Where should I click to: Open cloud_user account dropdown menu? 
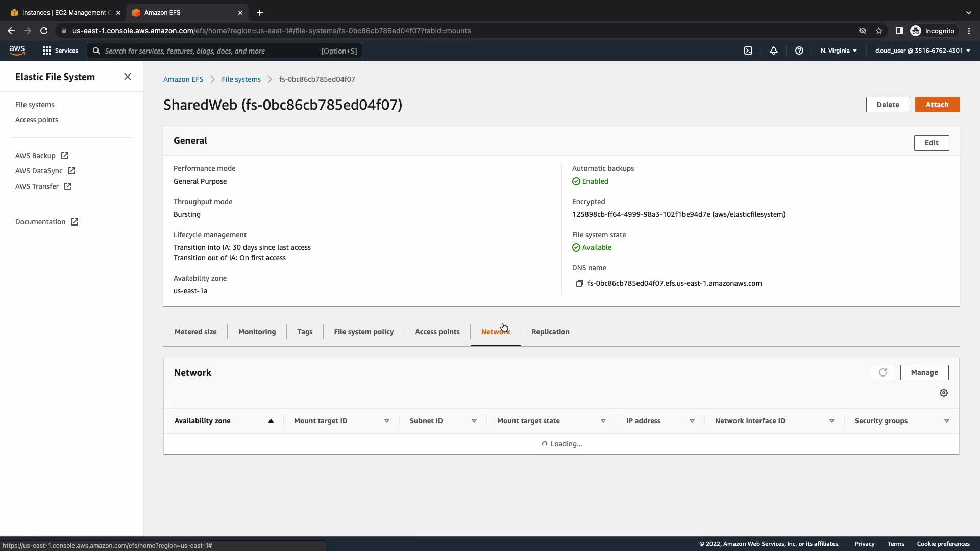click(x=922, y=51)
